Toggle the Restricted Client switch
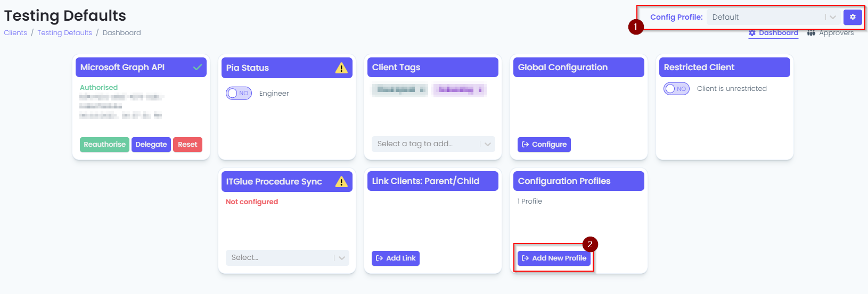 [x=676, y=89]
